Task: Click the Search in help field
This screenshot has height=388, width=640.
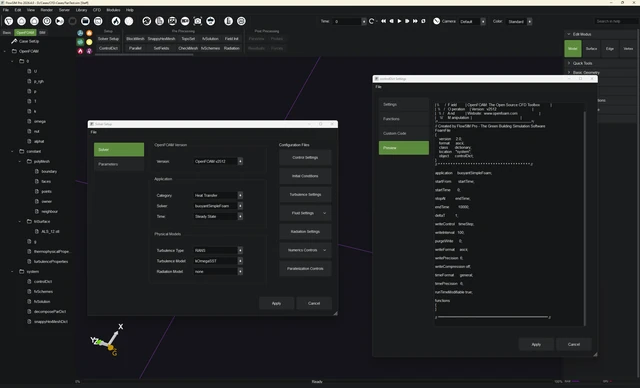Action: pos(616,21)
